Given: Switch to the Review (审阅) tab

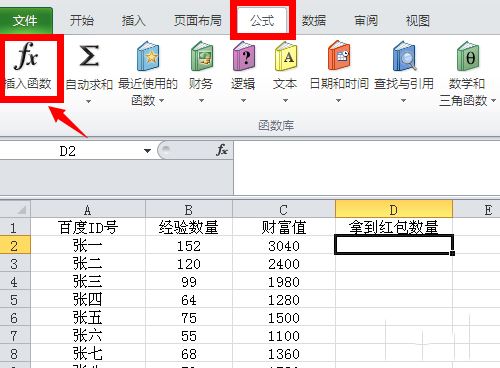Looking at the screenshot, I should tap(366, 21).
